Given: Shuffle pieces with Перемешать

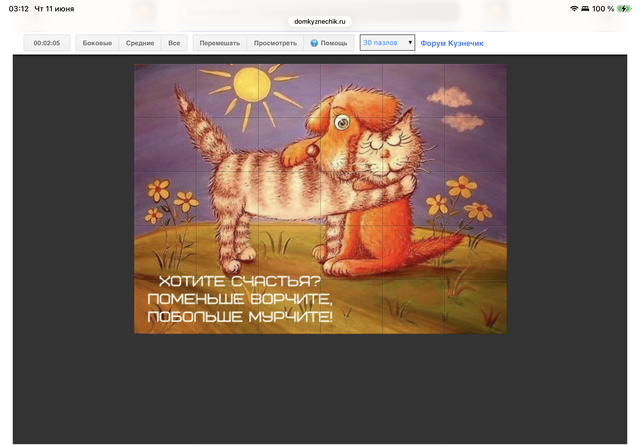Looking at the screenshot, I should 220,43.
